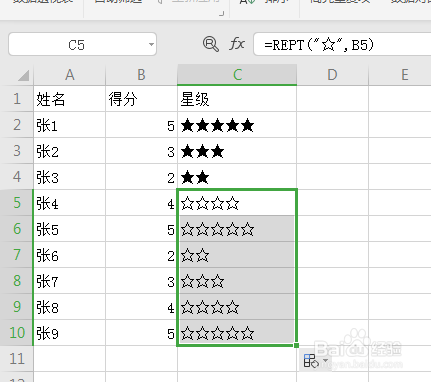431x382 pixels.
Task: Click the magnifier lookup icon beside fx
Action: (x=211, y=44)
